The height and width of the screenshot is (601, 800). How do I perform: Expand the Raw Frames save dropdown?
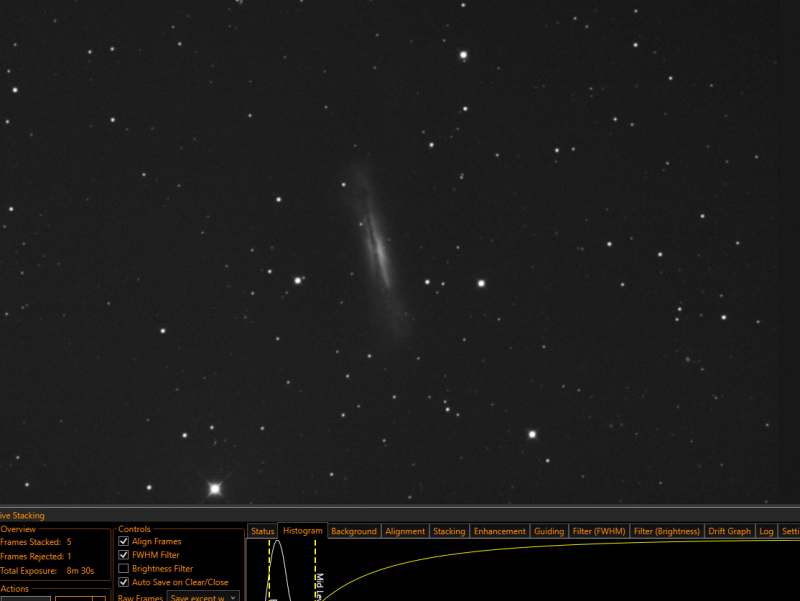click(203, 596)
